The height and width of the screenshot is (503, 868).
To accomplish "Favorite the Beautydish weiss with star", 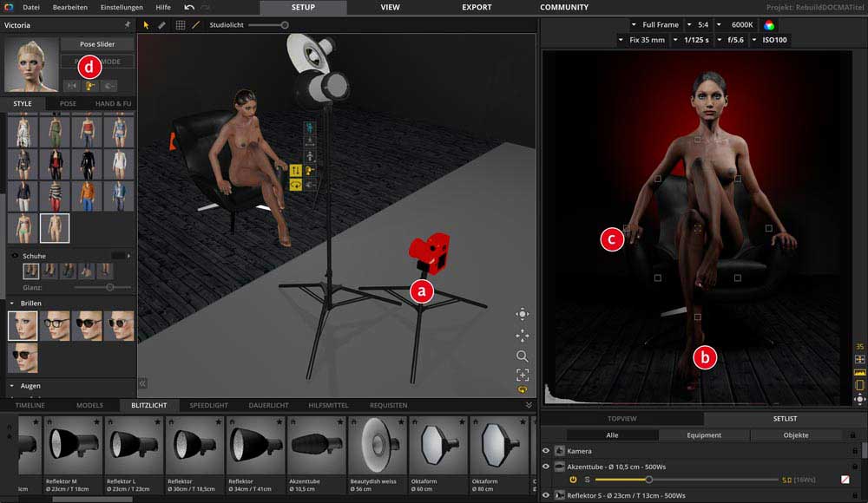I will click(401, 421).
